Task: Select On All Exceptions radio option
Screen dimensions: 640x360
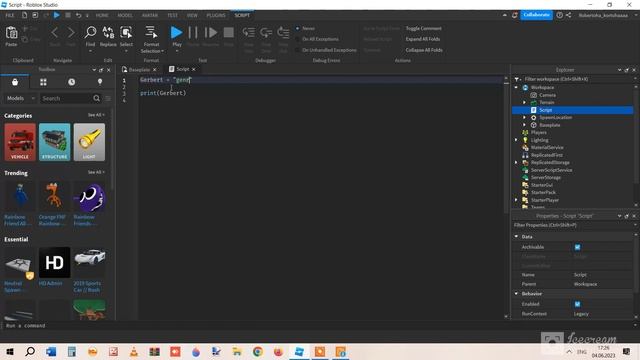Action: click(x=298, y=39)
